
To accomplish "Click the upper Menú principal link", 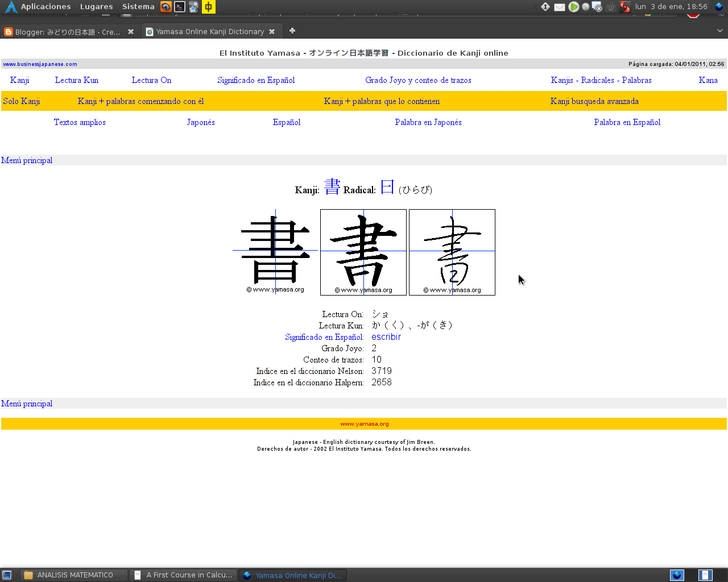I will click(x=27, y=160).
